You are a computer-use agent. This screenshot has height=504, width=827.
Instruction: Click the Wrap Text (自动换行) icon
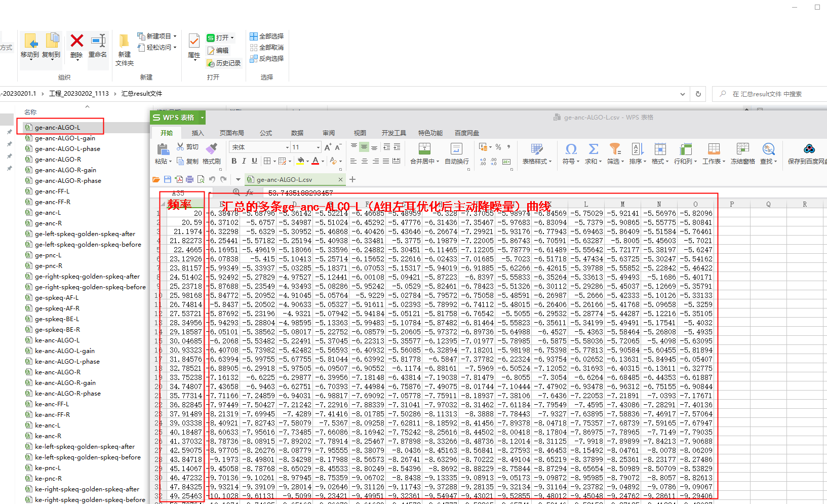(x=456, y=148)
